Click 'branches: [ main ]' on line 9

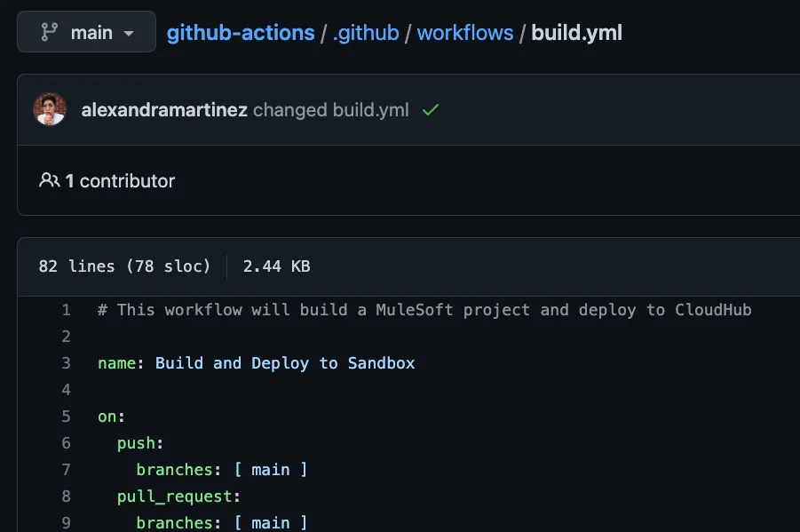click(222, 523)
